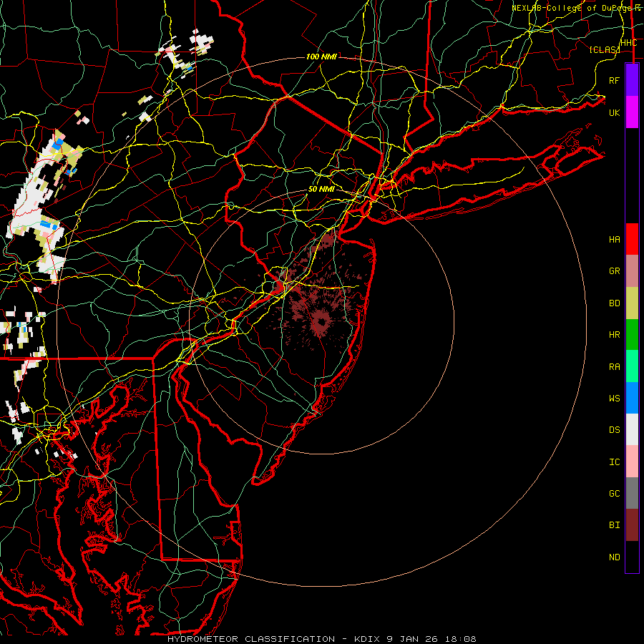This screenshot has width=644, height=644.
Task: Pick the DS white legend swatch
Action: click(x=632, y=429)
